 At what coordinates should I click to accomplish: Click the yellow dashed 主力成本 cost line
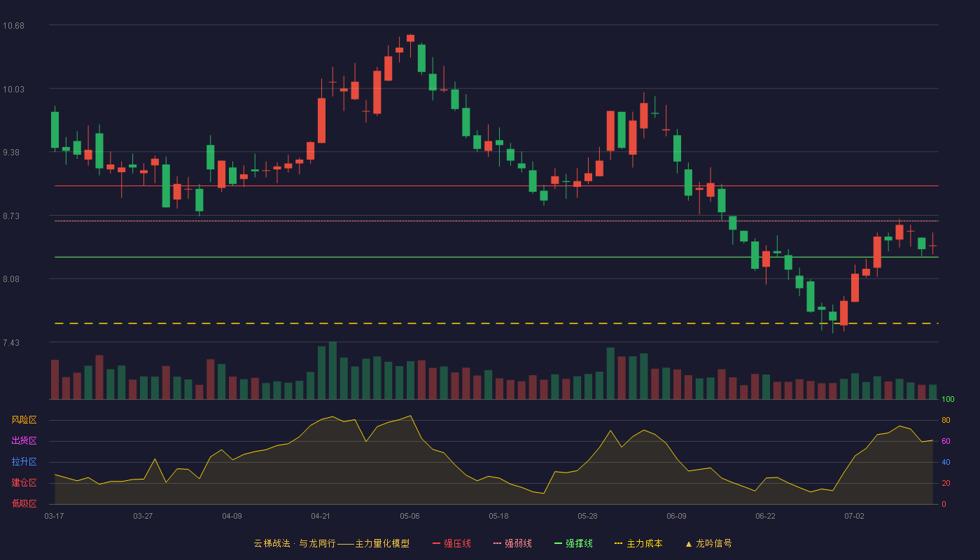point(496,323)
